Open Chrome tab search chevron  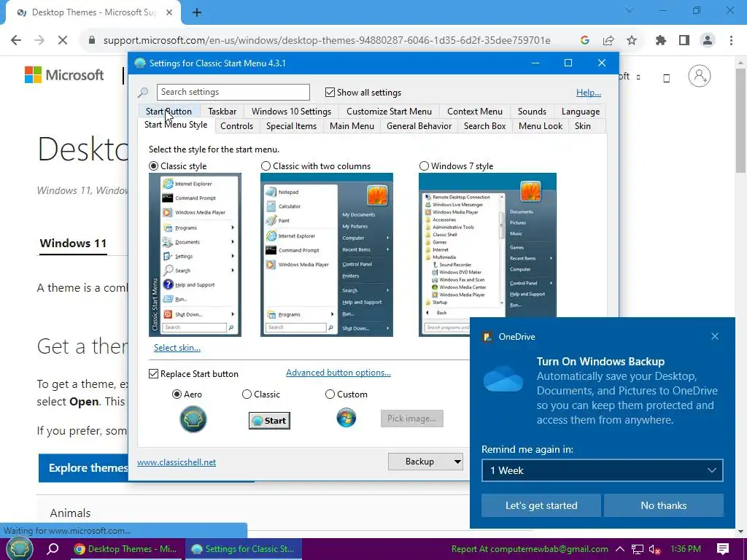(x=629, y=10)
